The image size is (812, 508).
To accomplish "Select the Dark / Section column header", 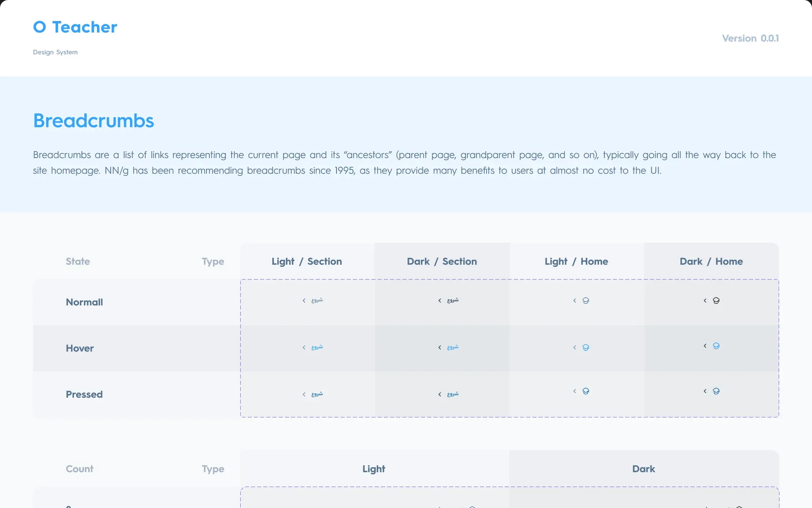I will [x=442, y=261].
